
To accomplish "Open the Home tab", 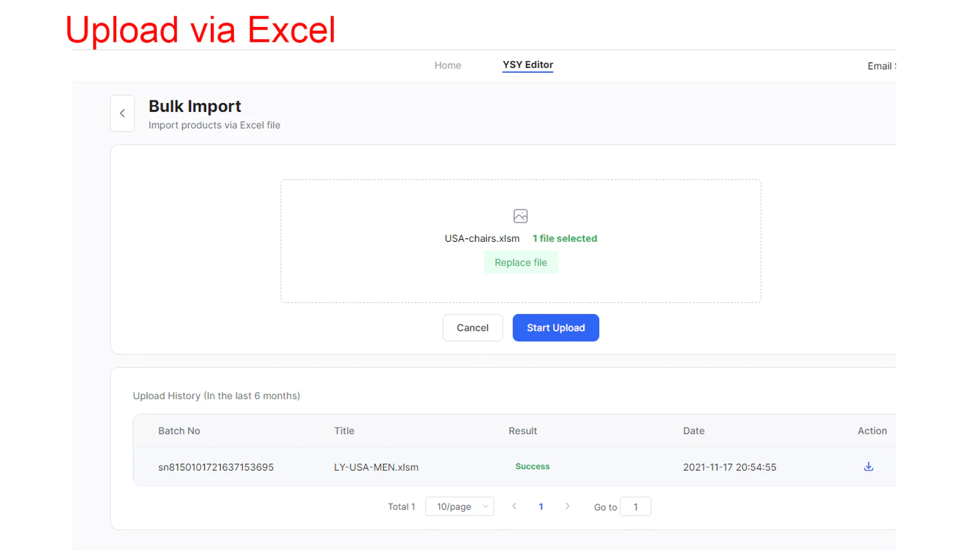I will click(448, 66).
